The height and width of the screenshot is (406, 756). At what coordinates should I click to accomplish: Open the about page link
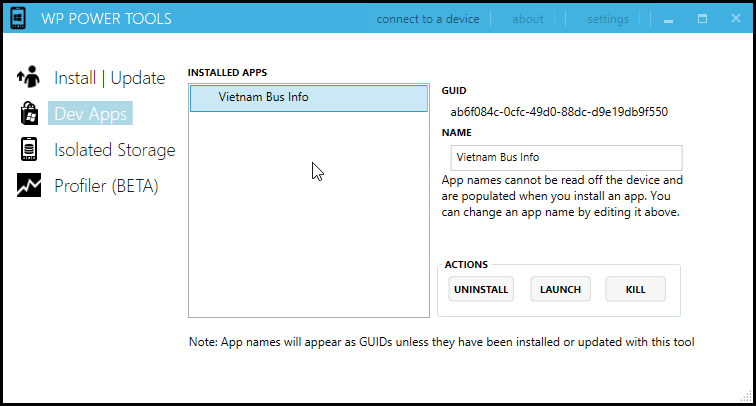click(528, 19)
